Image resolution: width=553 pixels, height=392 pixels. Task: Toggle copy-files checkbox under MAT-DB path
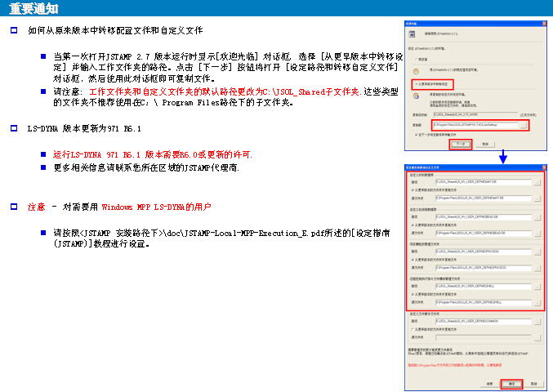pyautogui.click(x=413, y=190)
